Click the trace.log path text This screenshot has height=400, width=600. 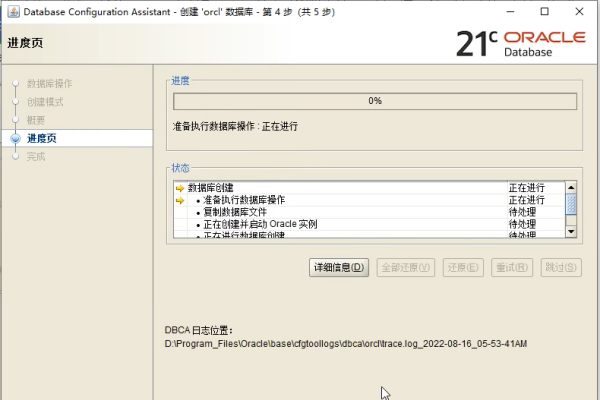click(346, 344)
